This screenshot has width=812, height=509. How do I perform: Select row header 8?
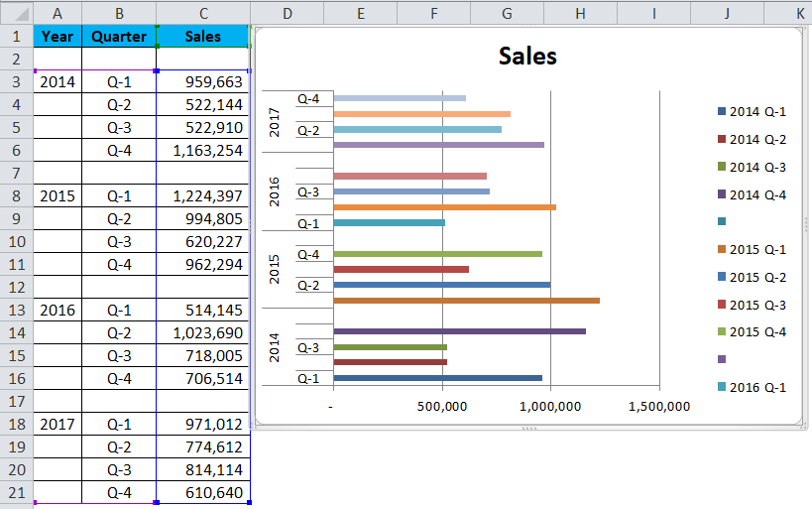point(16,196)
